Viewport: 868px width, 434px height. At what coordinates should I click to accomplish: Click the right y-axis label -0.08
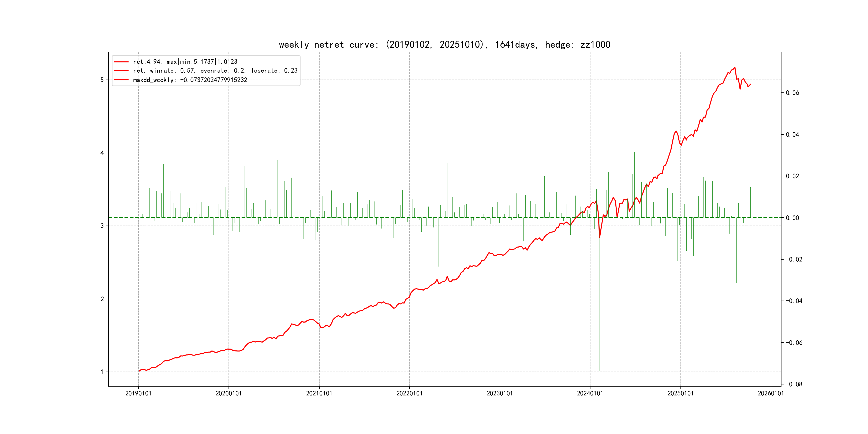(x=794, y=384)
